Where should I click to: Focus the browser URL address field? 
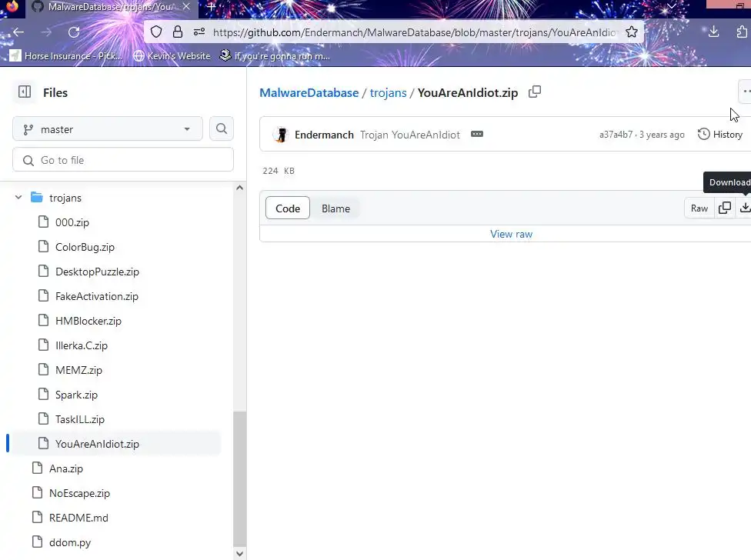415,32
